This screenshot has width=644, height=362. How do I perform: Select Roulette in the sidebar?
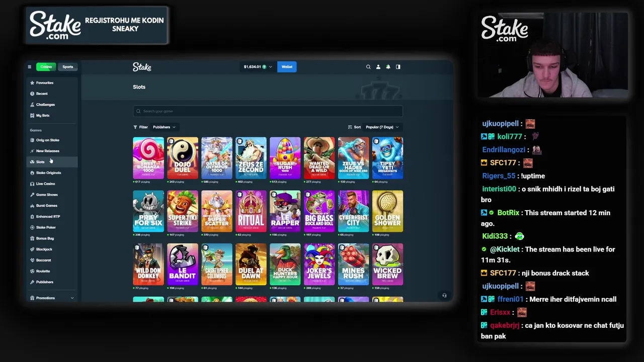[52, 271]
